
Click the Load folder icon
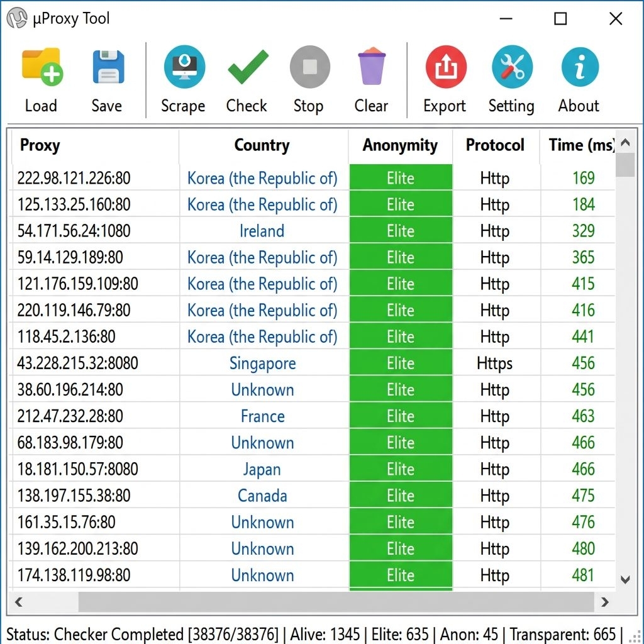pos(42,67)
